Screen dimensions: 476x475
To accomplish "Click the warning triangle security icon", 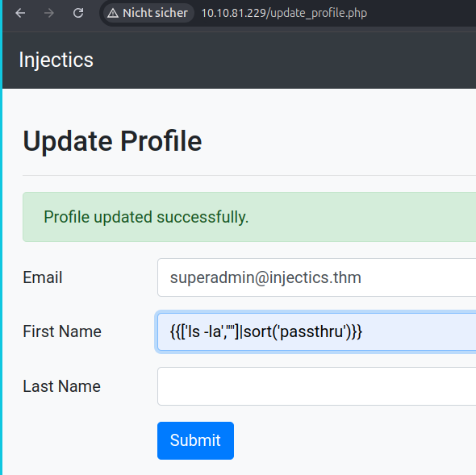I will point(113,13).
